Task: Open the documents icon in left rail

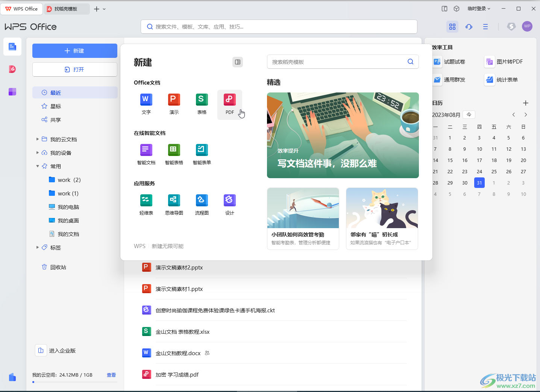Action: 12,47
